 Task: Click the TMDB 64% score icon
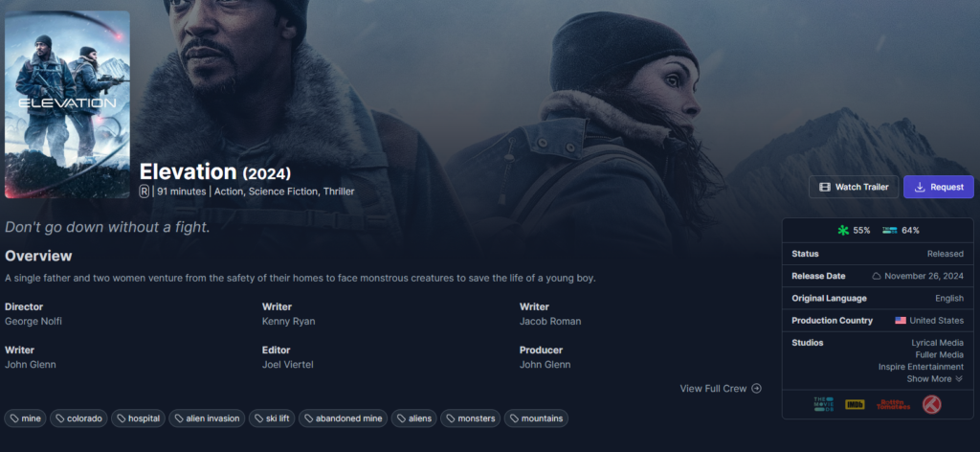point(889,230)
